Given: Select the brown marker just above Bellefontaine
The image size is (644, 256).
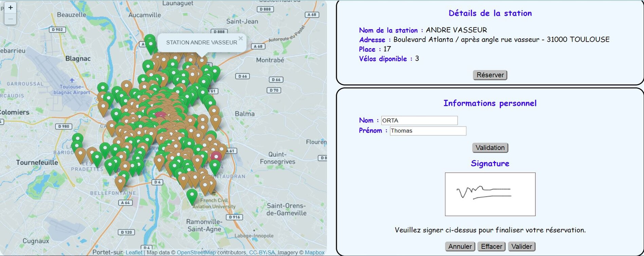Looking at the screenshot, I should [x=120, y=182].
